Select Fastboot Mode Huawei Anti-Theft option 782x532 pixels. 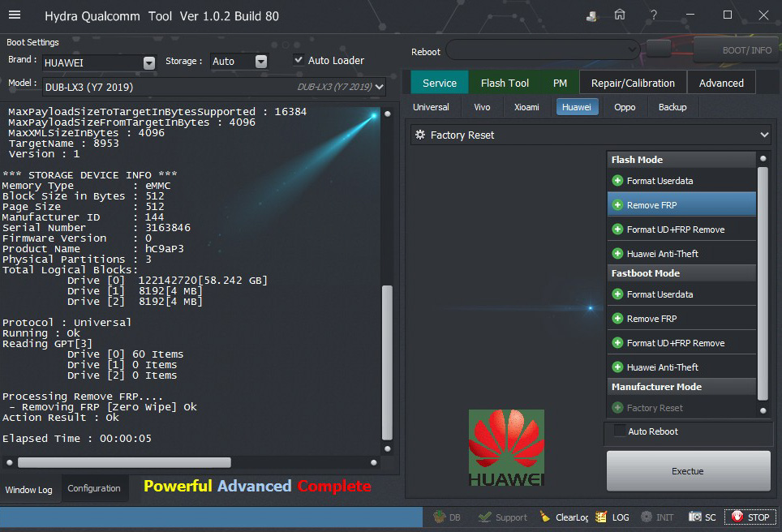(x=681, y=367)
